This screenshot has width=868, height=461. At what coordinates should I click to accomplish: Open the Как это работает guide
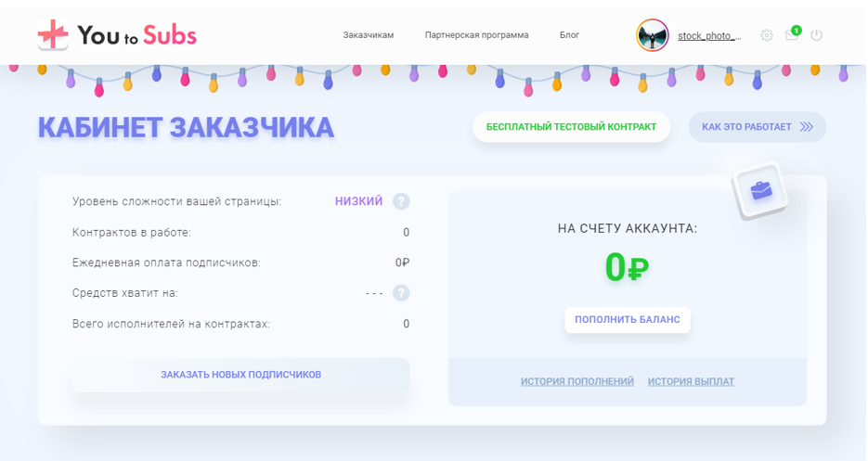757,127
